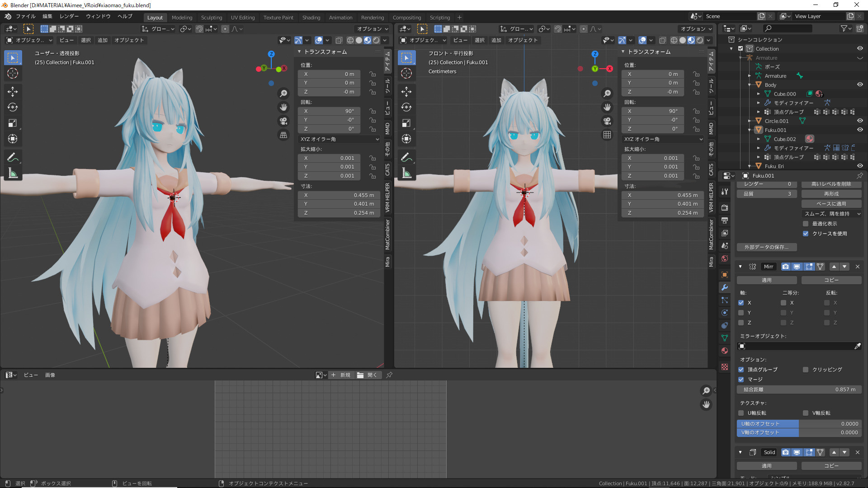Open オブジェクト mode dropdown in left viewport
This screenshot has width=868, height=488.
29,40
